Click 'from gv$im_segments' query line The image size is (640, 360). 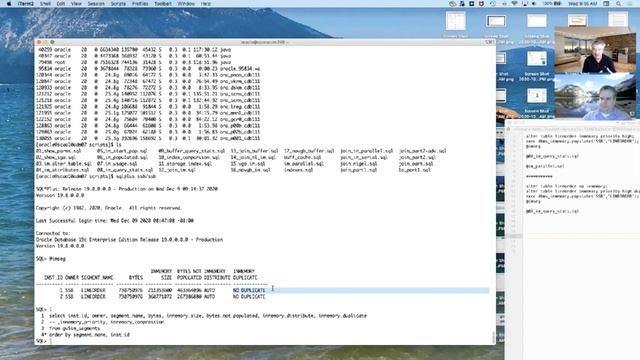pos(74,328)
